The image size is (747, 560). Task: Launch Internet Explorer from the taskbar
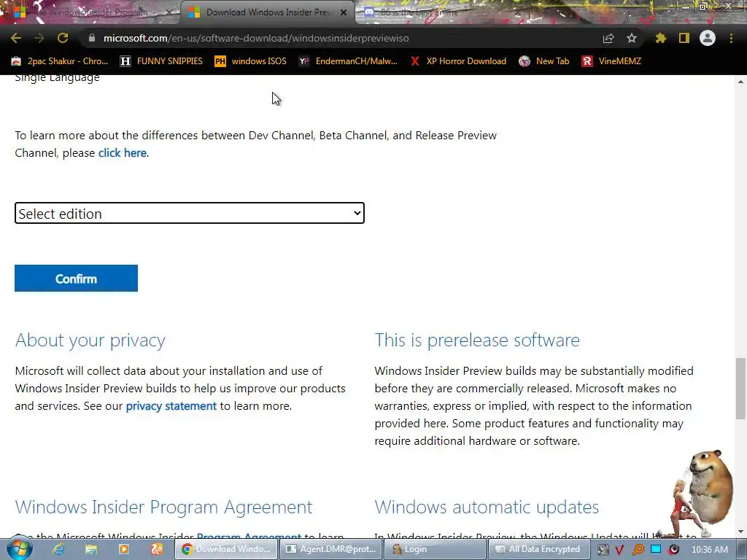pos(58,549)
